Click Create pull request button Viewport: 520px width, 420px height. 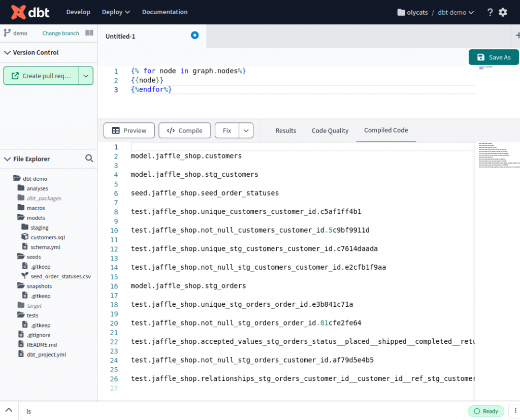(x=42, y=76)
